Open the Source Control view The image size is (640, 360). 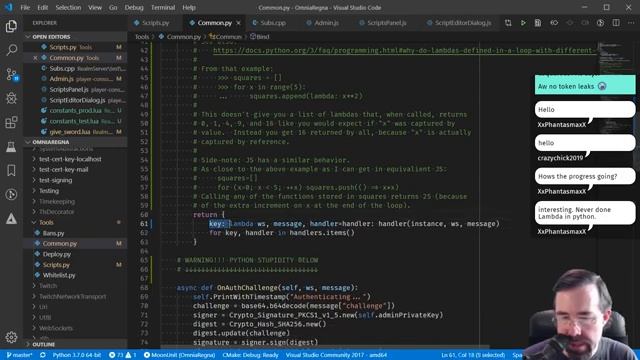coord(11,75)
